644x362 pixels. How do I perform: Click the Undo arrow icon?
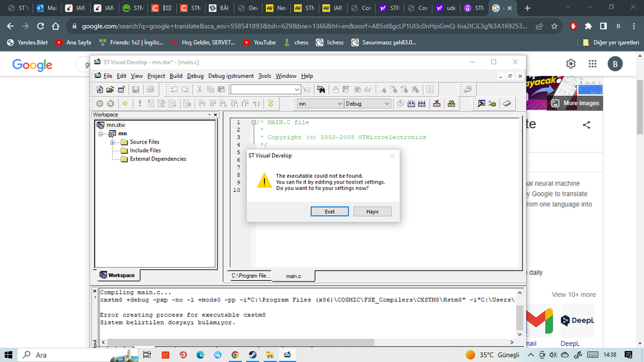tap(174, 90)
